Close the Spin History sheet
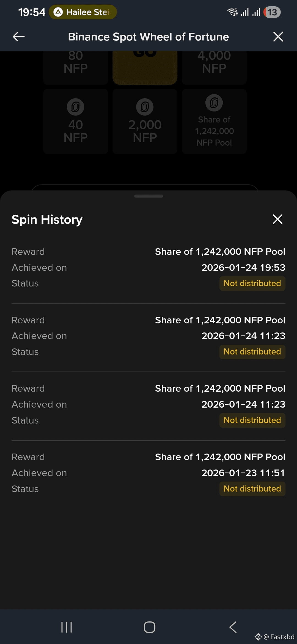 coord(277,219)
